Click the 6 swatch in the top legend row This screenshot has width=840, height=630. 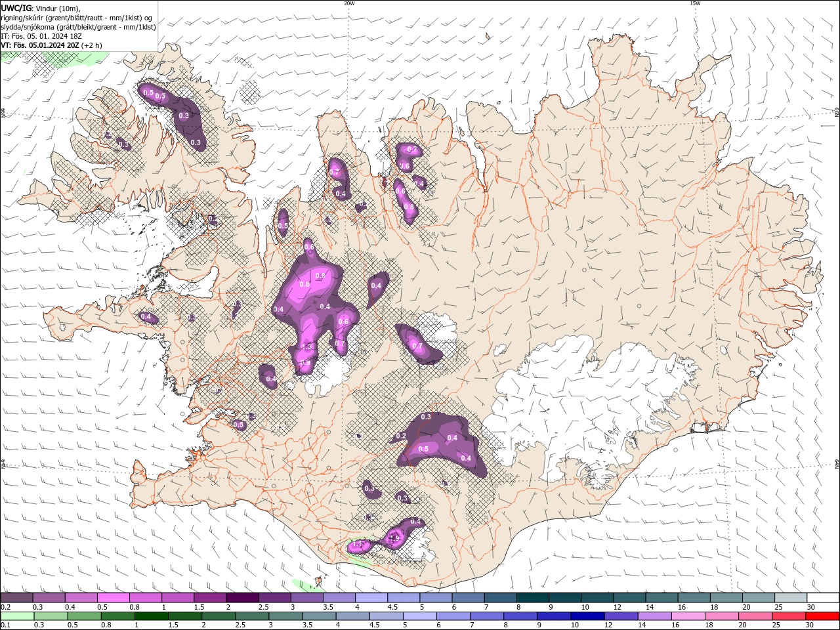[468, 598]
